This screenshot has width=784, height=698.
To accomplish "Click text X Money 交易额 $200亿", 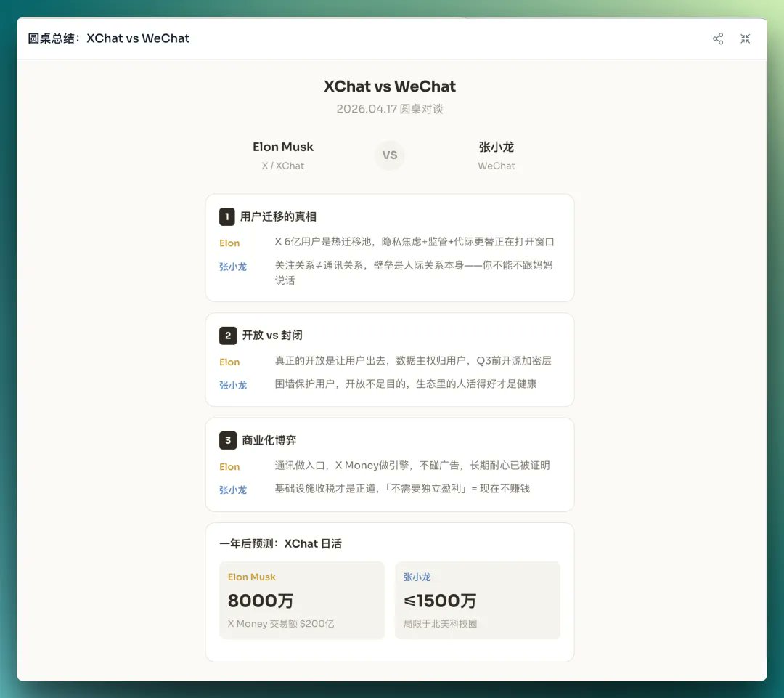I will pos(281,624).
